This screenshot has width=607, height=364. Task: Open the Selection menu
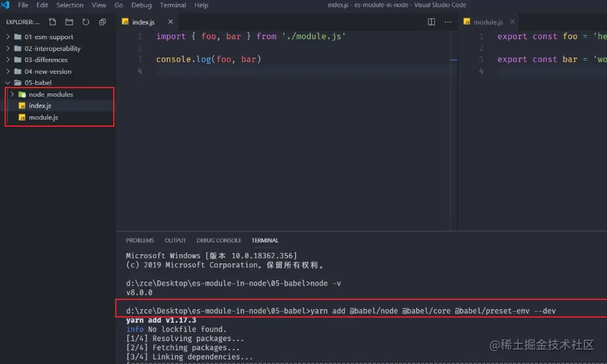click(70, 5)
